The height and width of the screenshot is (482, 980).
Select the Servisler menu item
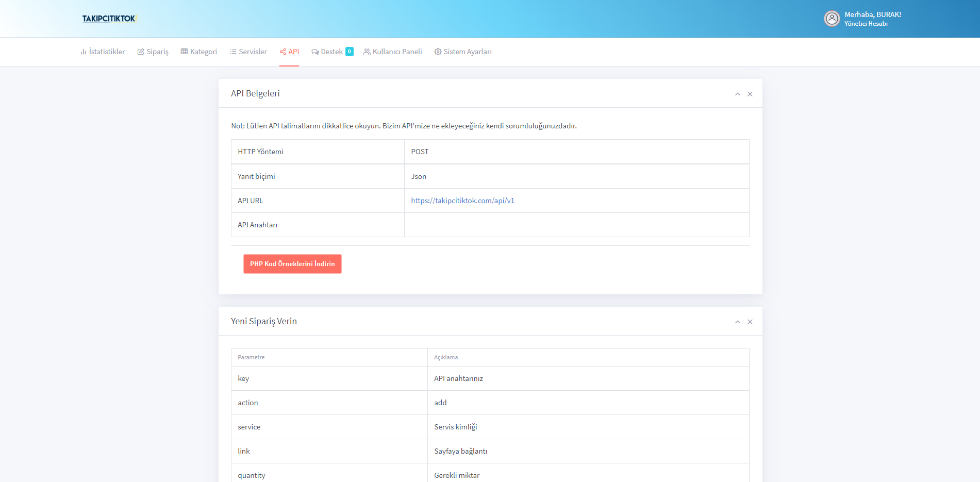248,52
